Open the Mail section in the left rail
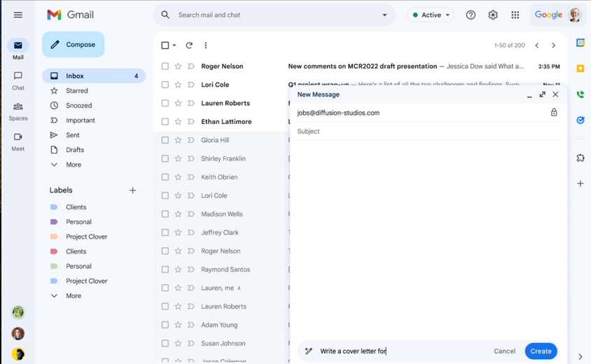The height and width of the screenshot is (364, 591). [18, 50]
